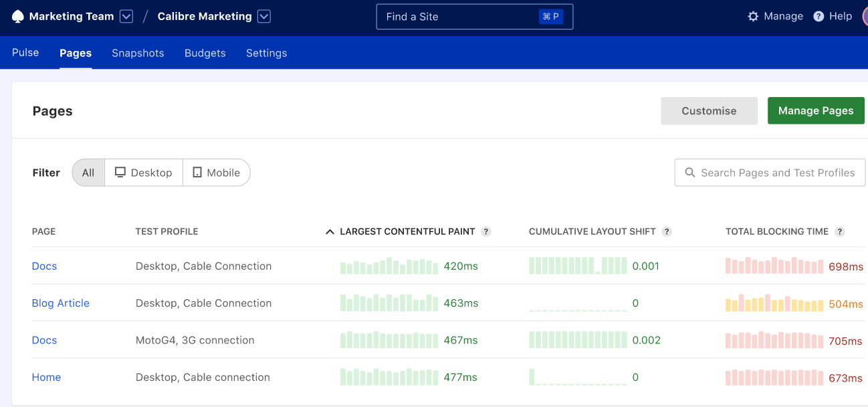Open the Marketing Team dropdown
Viewport: 868px width, 407px height.
pyautogui.click(x=126, y=16)
